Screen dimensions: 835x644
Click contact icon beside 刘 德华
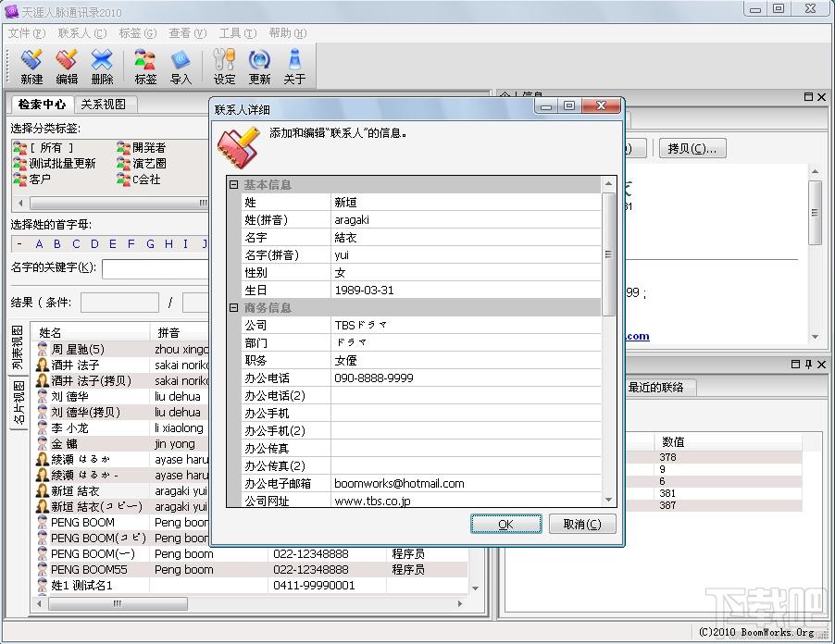(x=43, y=397)
